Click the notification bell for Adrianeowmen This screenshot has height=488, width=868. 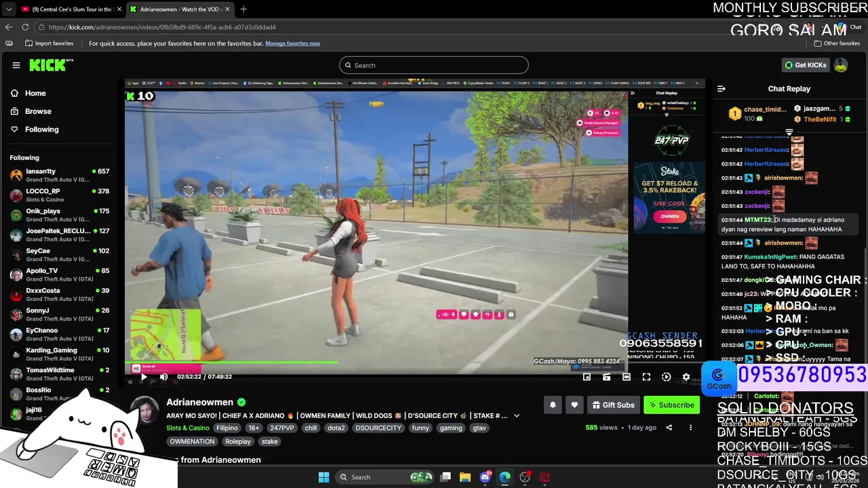[x=553, y=405]
